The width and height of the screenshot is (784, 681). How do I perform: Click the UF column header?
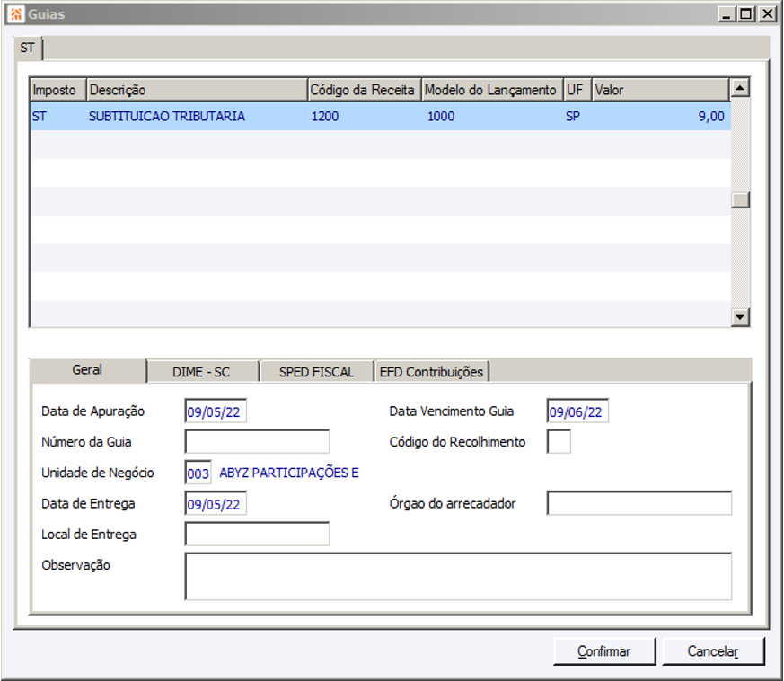pos(577,90)
